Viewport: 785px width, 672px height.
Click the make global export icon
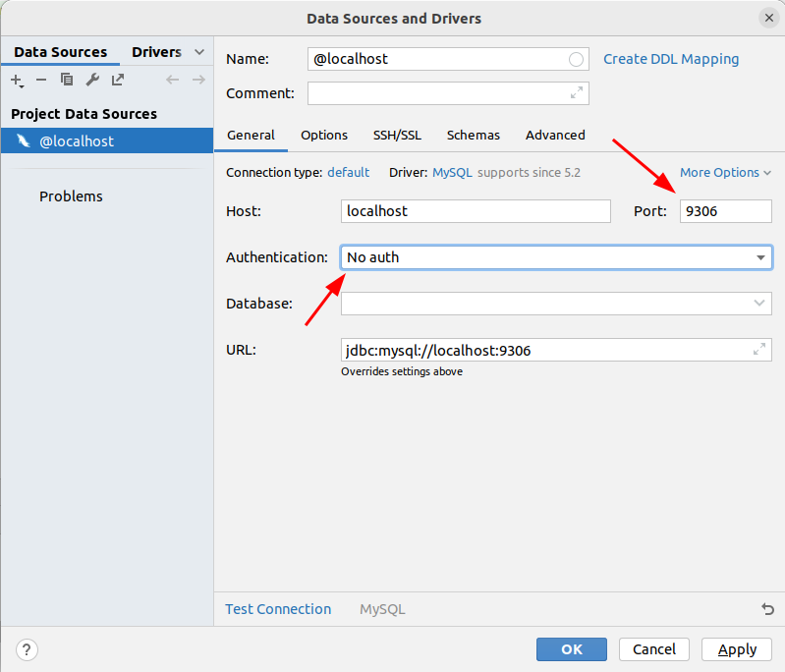pos(118,80)
